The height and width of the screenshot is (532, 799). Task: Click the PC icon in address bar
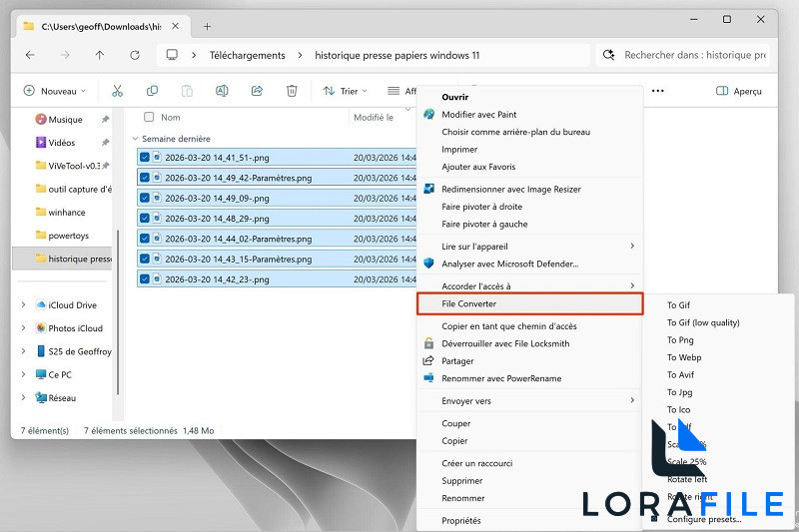pyautogui.click(x=172, y=55)
